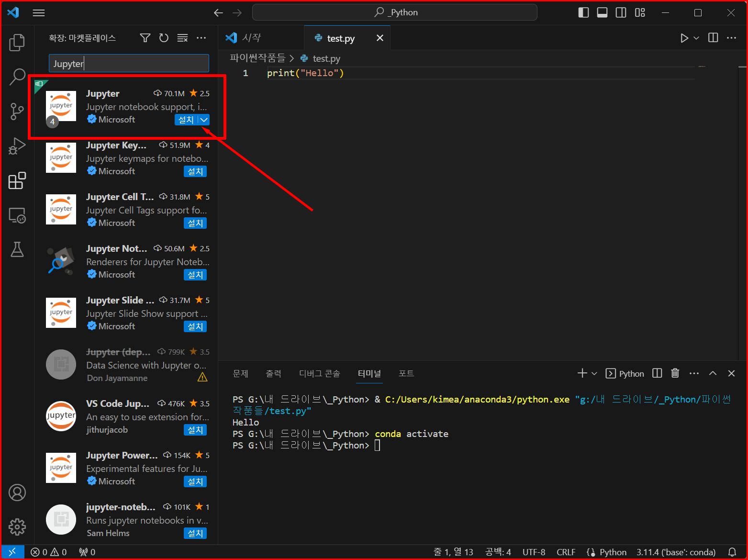Close the terminal panel
This screenshot has width=748, height=560.
(732, 373)
